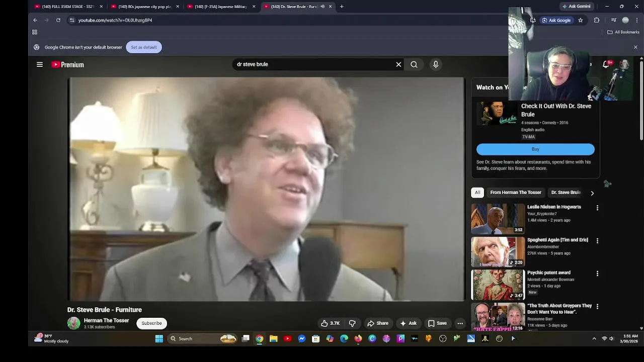Mute audio on Dr. Steve Brule tab
This screenshot has width=644, height=362.
click(323, 7)
